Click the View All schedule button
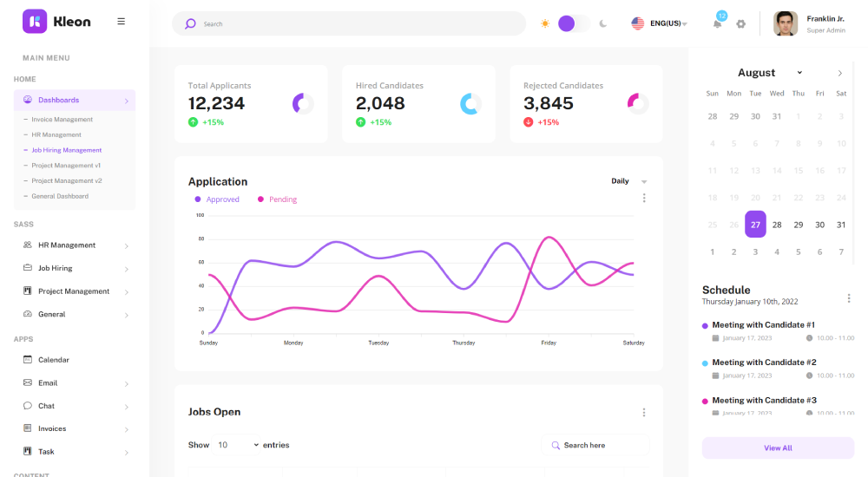The width and height of the screenshot is (868, 477). coord(778,448)
